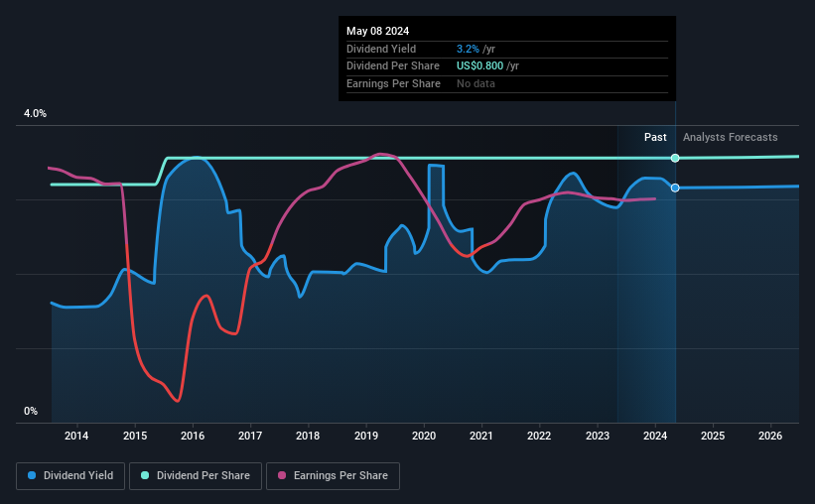Viewport: 815px width, 504px height.
Task: Click the US$0.800 dividend per share value
Action: pos(479,66)
